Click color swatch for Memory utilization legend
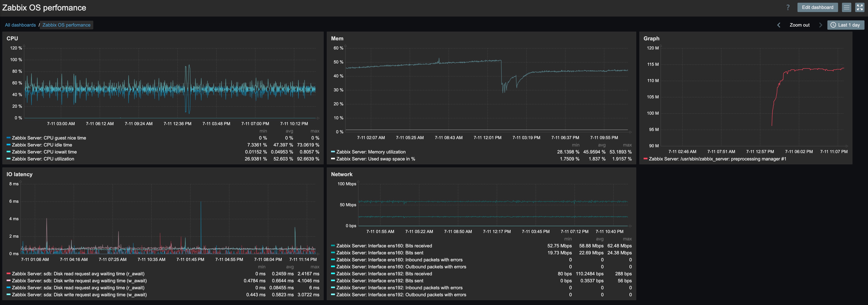The image size is (868, 305). (333, 152)
